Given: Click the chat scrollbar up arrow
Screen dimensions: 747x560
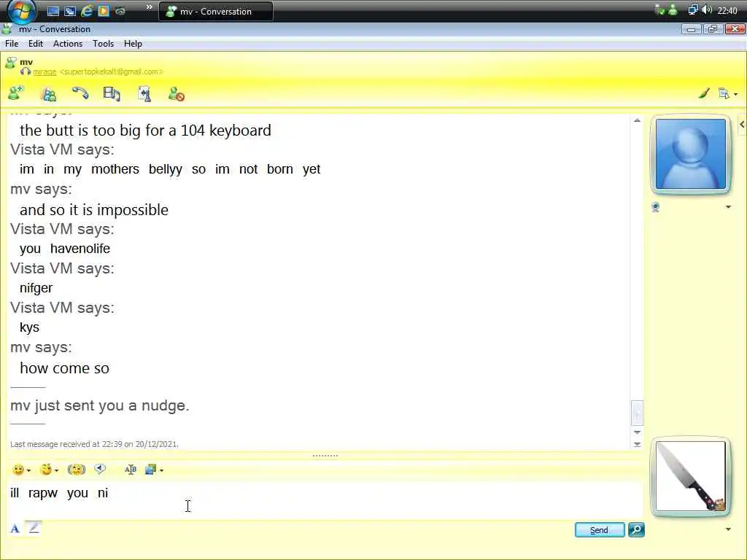Looking at the screenshot, I should (637, 120).
